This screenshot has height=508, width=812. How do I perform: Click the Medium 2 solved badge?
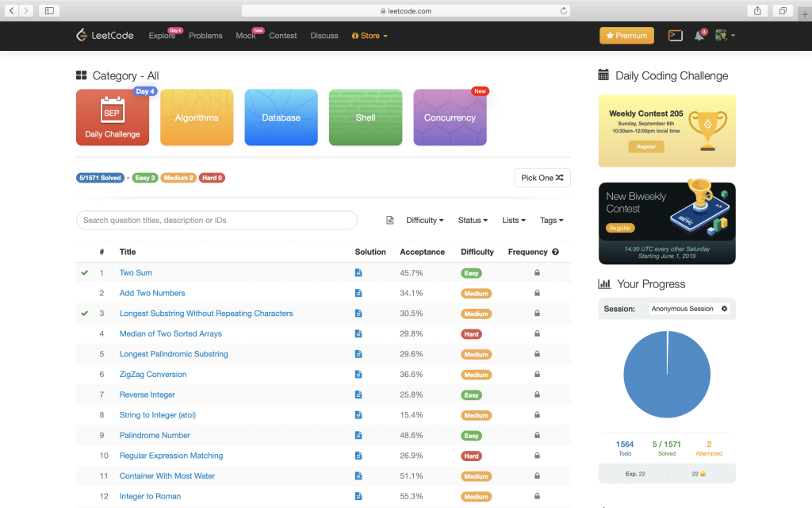pyautogui.click(x=178, y=178)
